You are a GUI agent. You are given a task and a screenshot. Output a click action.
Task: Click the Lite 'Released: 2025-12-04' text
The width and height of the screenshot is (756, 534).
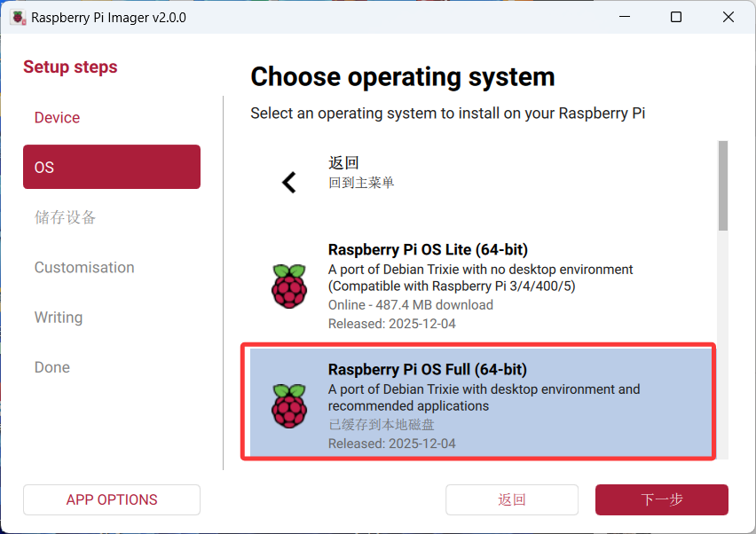click(x=391, y=324)
